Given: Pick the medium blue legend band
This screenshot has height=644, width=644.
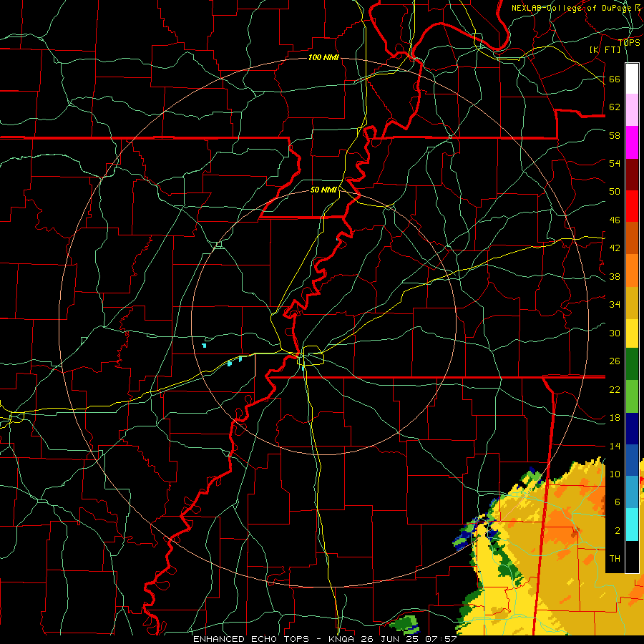Looking at the screenshot, I should tap(632, 460).
